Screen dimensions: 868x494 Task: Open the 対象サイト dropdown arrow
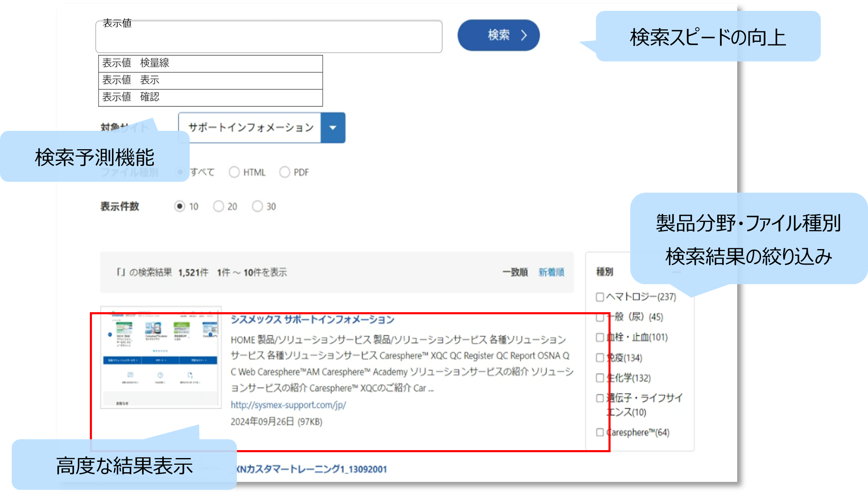click(x=333, y=128)
